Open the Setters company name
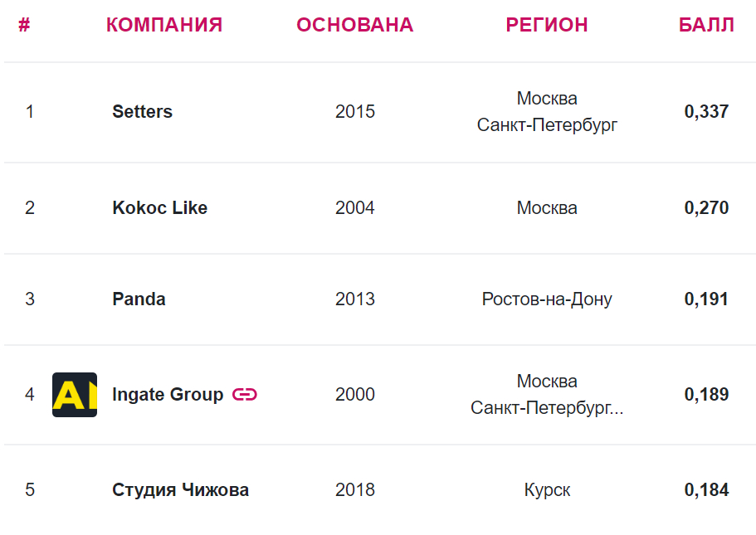This screenshot has height=535, width=756. [142, 112]
